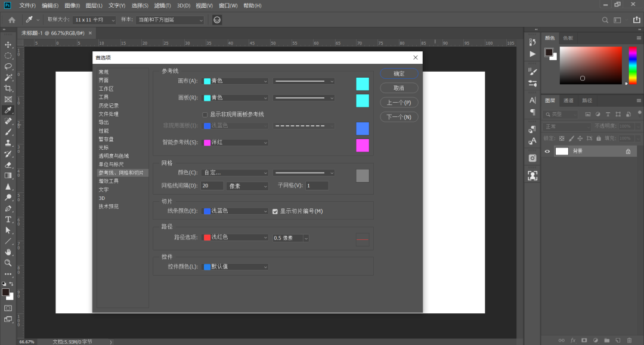This screenshot has height=345, width=644.
Task: Open the Actions panel play icon
Action: pos(532,55)
